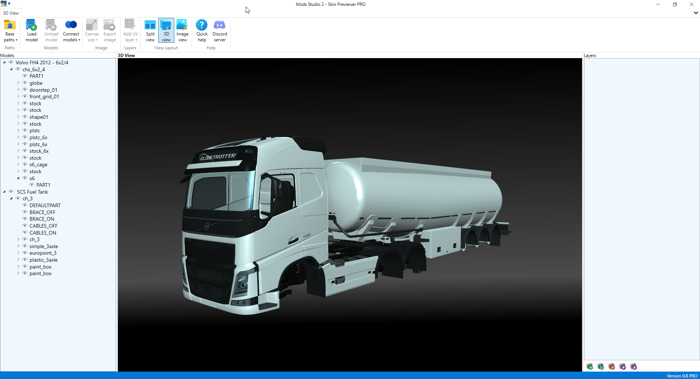Screen dimensions: 700x379
Task: Select the CABLES_OFF row label
Action: (43, 226)
